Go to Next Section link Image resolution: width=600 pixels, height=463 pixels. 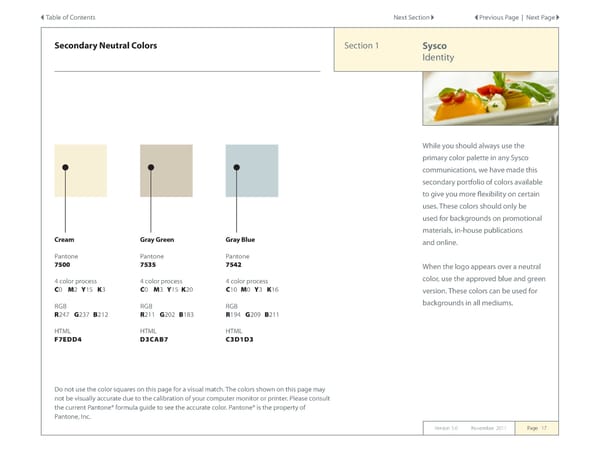411,17
